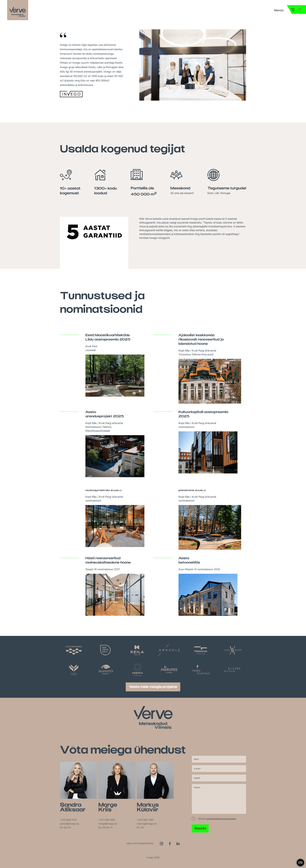
Task: Click the Vītolu Parks project logo
Action: (74, 670)
